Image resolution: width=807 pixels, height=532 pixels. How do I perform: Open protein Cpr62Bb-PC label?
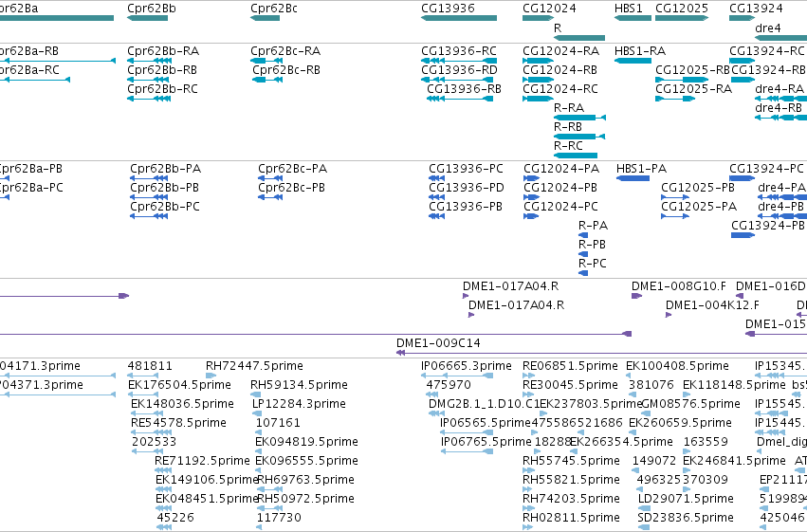[165, 208]
